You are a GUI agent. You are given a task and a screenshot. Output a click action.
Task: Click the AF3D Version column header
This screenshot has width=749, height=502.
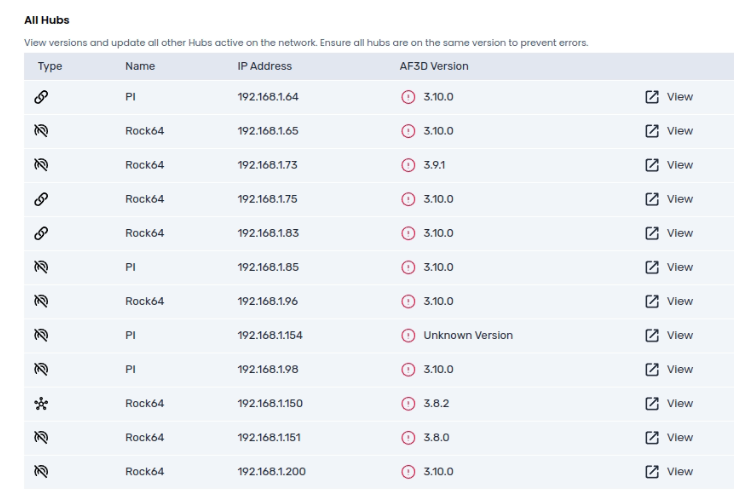pyautogui.click(x=434, y=66)
